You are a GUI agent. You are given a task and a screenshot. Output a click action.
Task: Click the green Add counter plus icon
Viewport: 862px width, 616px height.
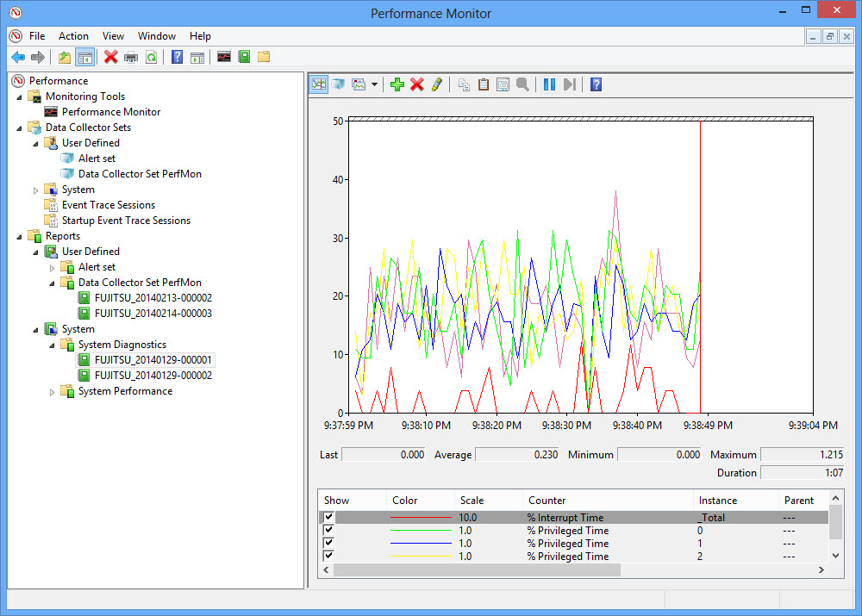(x=397, y=84)
